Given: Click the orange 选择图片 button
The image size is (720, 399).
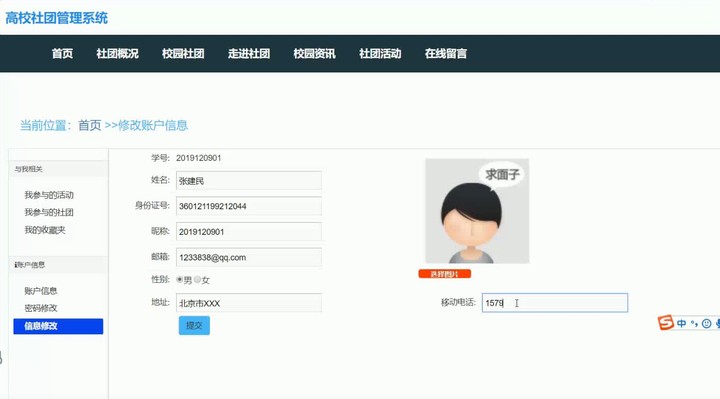Looking at the screenshot, I should pos(444,274).
